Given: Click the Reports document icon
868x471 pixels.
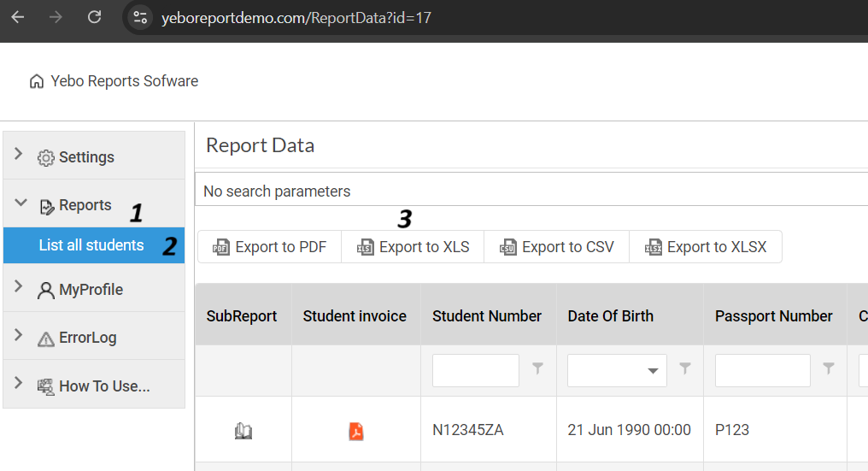Looking at the screenshot, I should tap(47, 207).
